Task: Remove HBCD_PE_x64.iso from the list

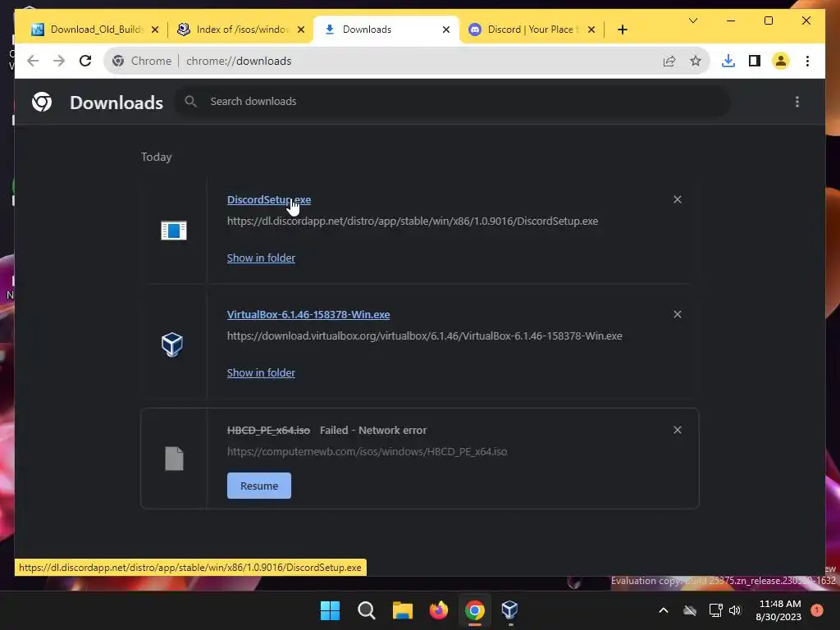Action: tap(678, 430)
